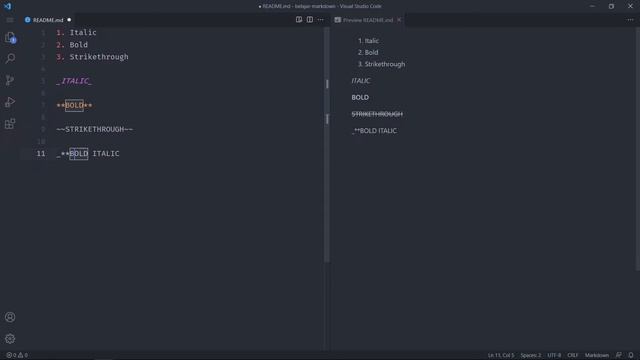Close the Preview README.md tab
The image size is (640, 360).
point(399,20)
